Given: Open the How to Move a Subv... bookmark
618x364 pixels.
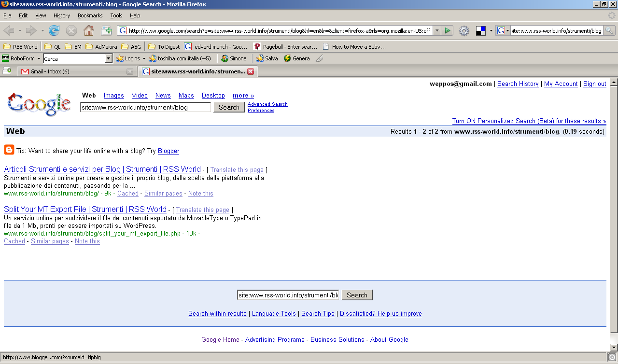Looking at the screenshot, I should click(x=354, y=47).
